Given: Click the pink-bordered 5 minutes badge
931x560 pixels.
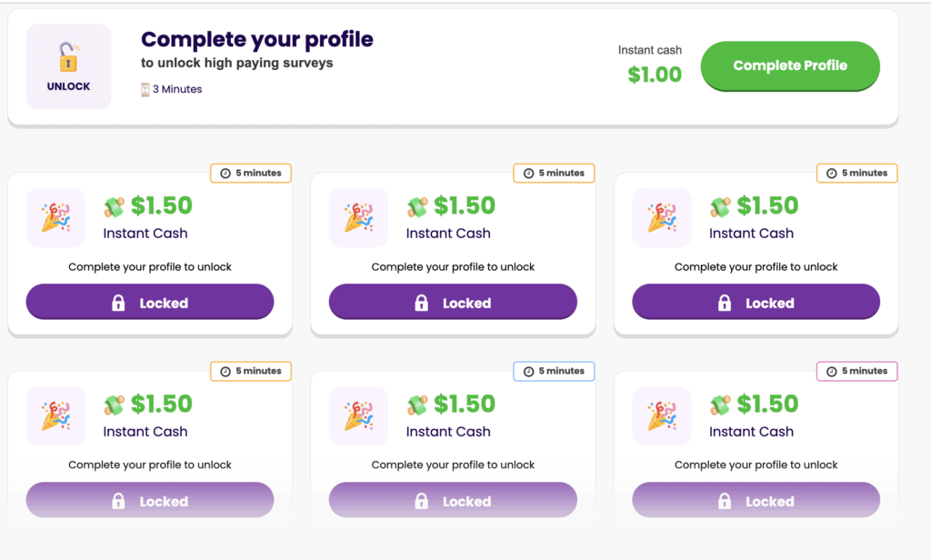Looking at the screenshot, I should coord(856,371).
